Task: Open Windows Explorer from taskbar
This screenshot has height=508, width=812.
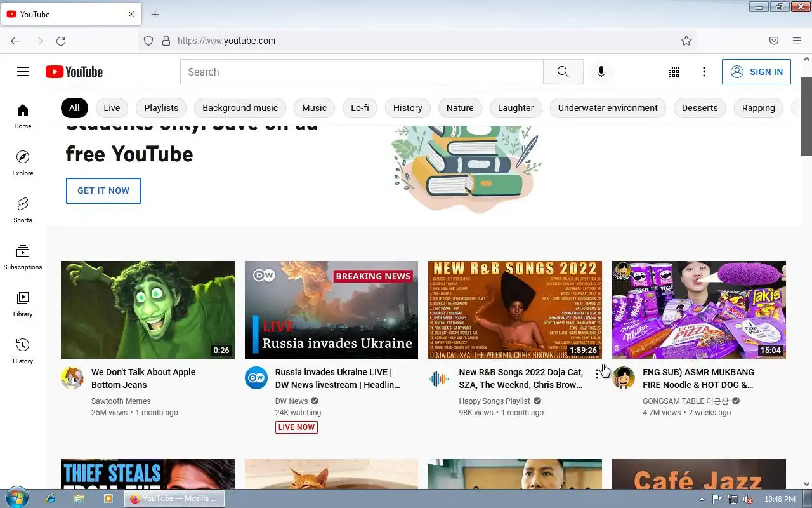Action: (79, 498)
